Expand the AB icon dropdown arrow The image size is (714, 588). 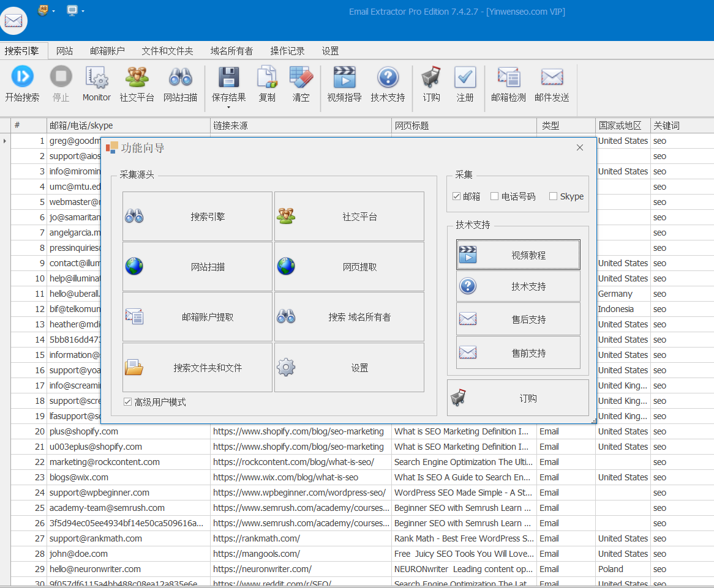(54, 11)
